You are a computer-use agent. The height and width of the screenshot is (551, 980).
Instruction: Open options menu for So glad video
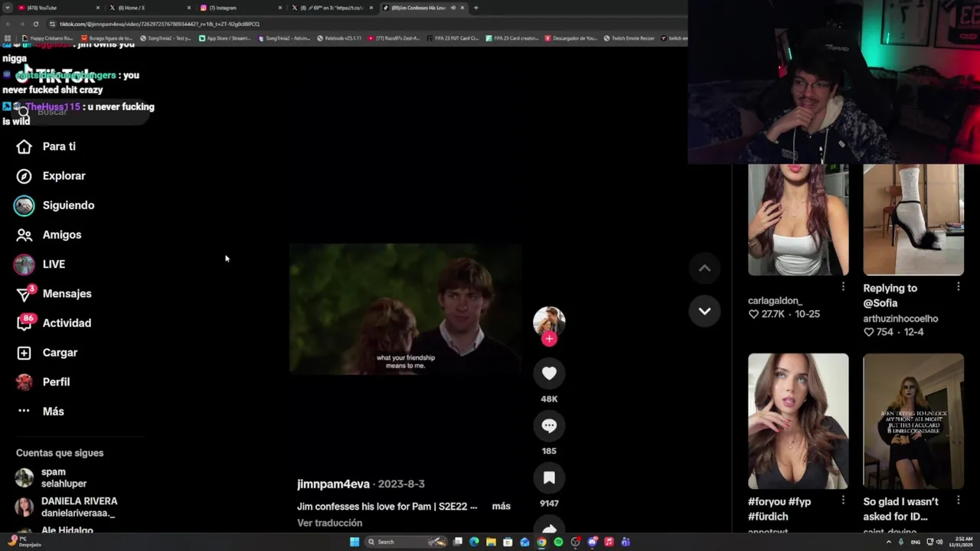959,500
